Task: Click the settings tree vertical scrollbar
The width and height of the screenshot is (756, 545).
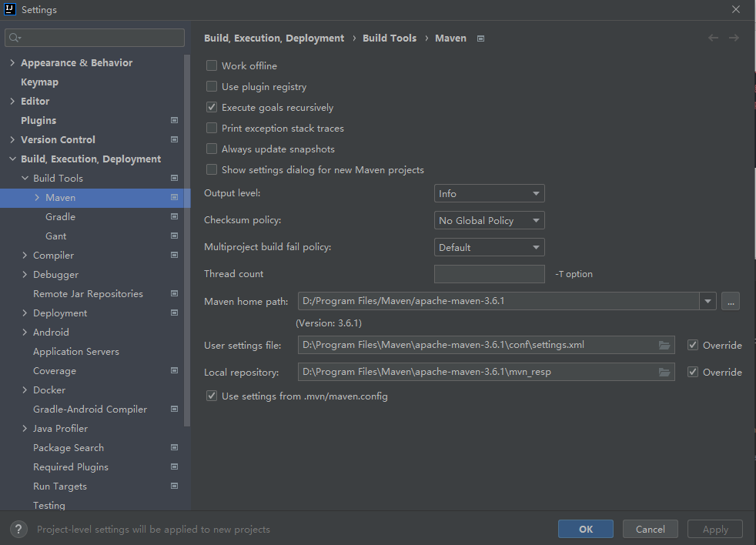Action: pos(187,240)
